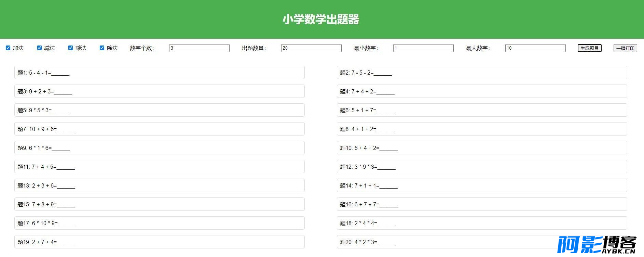
Task: Click the 最大数字 input field
Action: [x=535, y=48]
